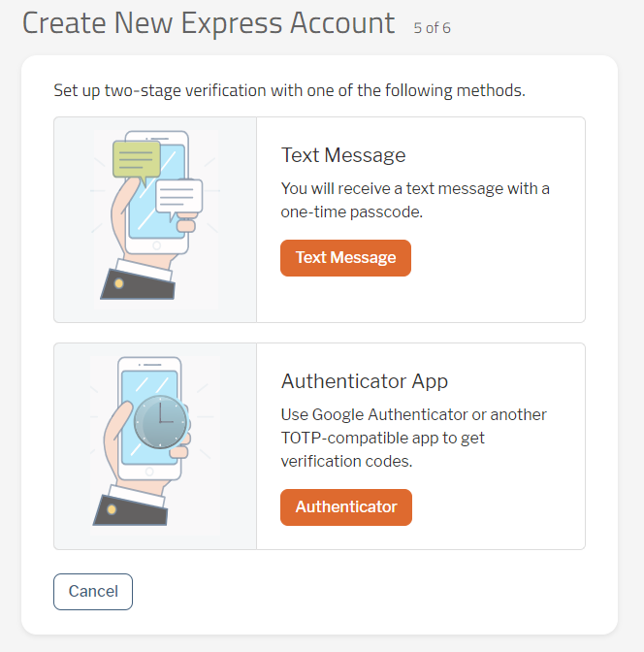This screenshot has width=644, height=652.
Task: Choose the orange Authenticator button
Action: tap(346, 506)
